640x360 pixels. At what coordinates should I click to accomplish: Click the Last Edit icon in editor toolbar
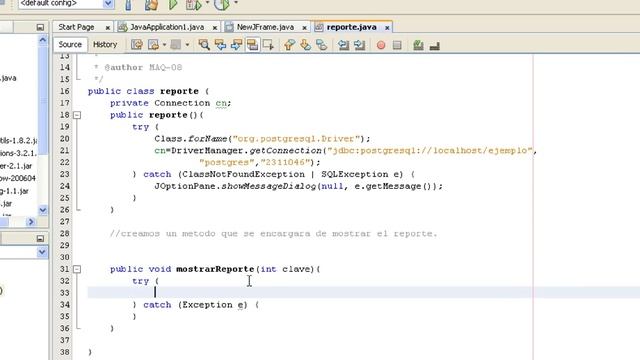click(137, 45)
